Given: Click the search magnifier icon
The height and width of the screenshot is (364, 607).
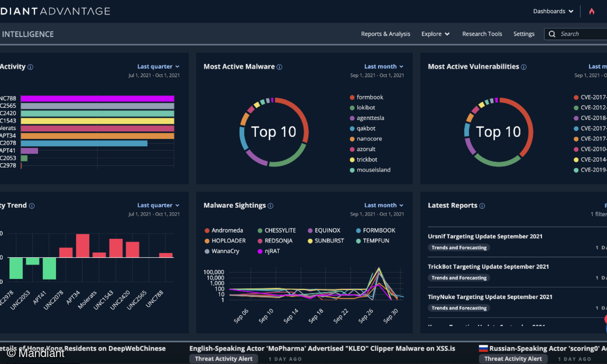Looking at the screenshot, I should (552, 34).
